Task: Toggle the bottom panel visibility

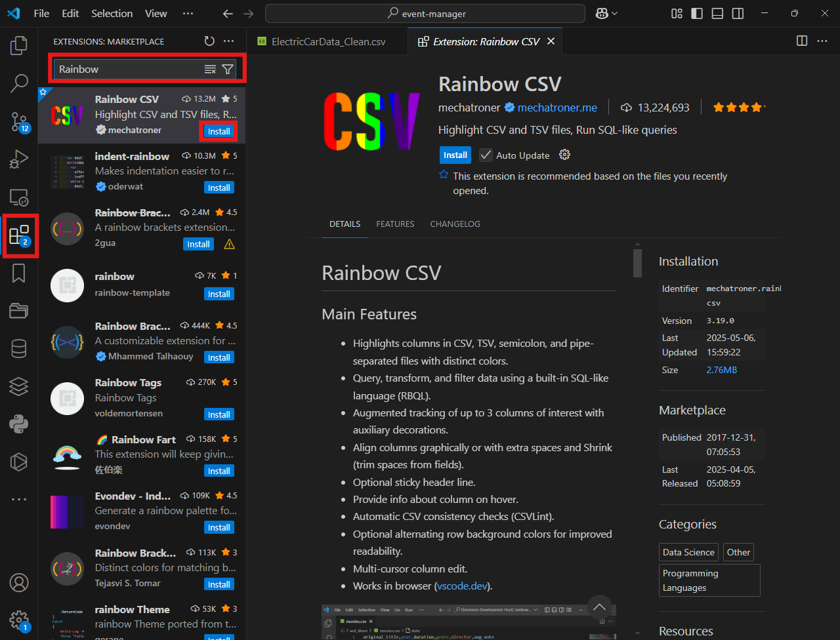Action: tap(717, 13)
